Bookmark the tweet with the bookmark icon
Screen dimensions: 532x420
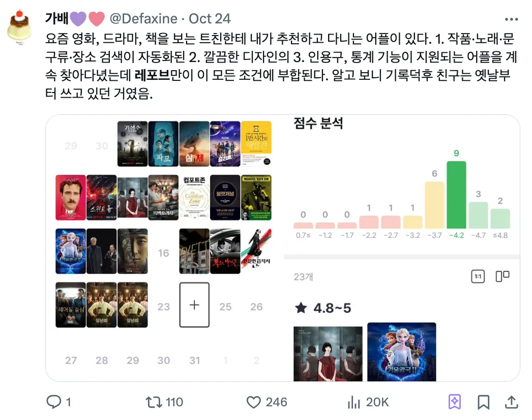coord(484,402)
